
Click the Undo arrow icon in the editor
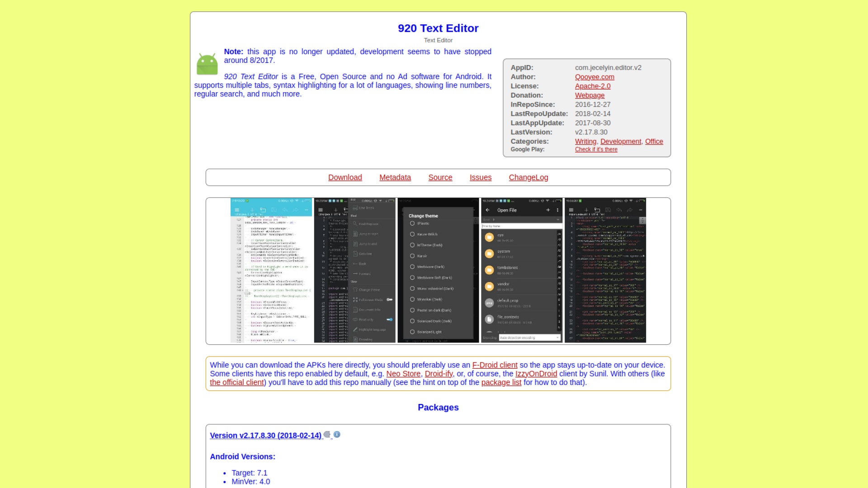click(285, 209)
